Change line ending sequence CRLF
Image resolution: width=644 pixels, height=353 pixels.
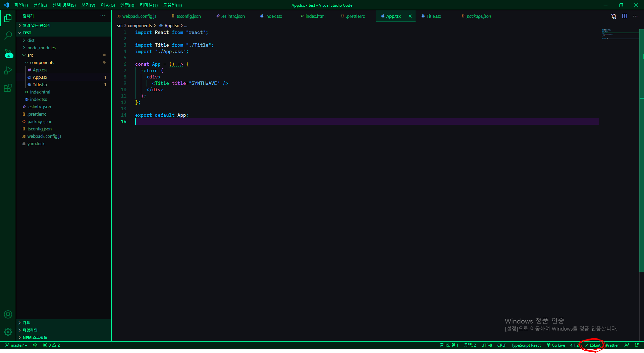click(x=502, y=345)
